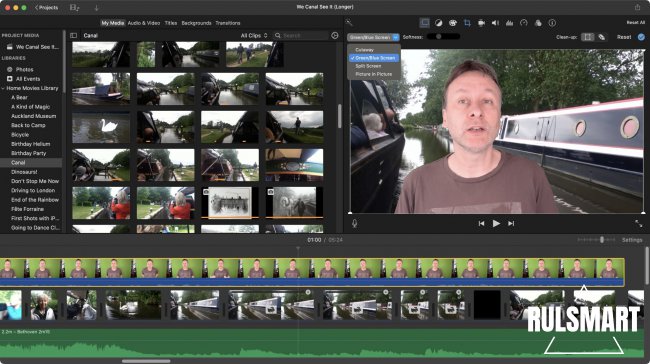Image resolution: width=650 pixels, height=364 pixels.
Task: Select the Beethoven audio track
Action: point(322,343)
